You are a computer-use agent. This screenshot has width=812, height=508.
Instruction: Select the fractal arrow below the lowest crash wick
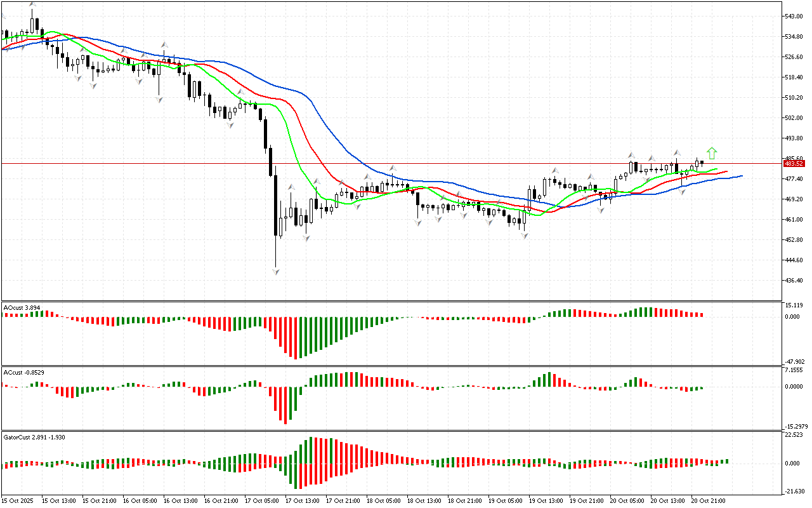click(x=276, y=272)
